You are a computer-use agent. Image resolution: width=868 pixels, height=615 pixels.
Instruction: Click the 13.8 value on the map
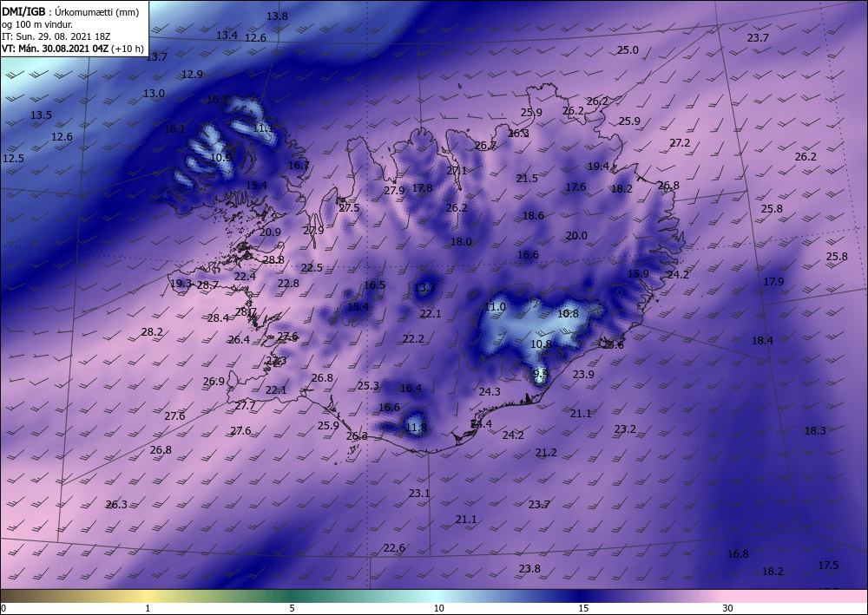coord(278,16)
